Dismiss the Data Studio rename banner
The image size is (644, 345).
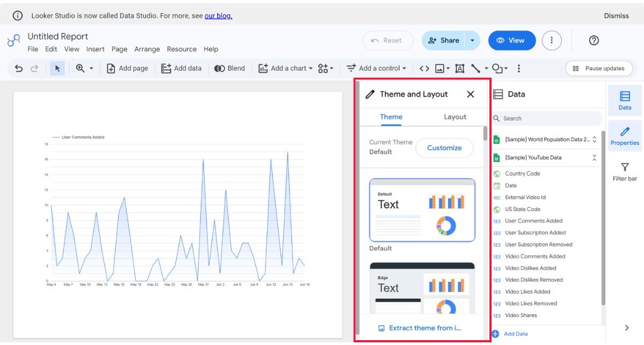click(616, 16)
